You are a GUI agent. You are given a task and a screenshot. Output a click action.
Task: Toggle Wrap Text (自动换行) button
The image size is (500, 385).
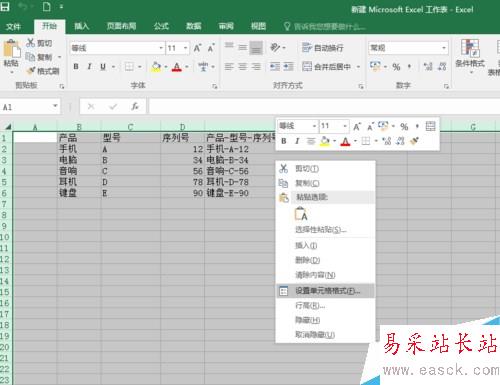323,48
